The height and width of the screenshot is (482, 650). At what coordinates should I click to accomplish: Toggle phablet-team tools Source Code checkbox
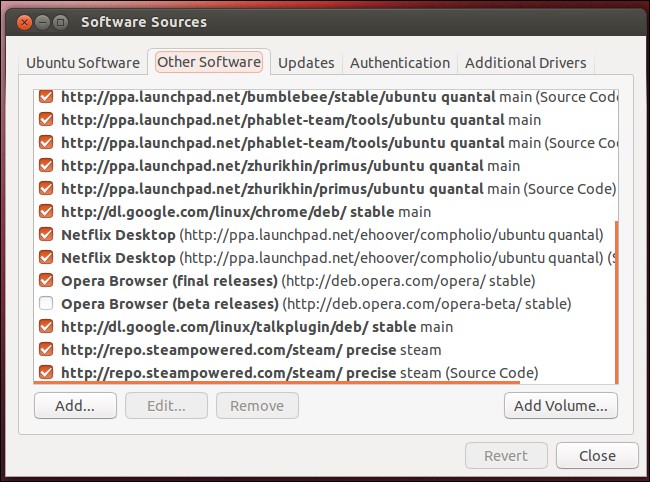(46, 143)
